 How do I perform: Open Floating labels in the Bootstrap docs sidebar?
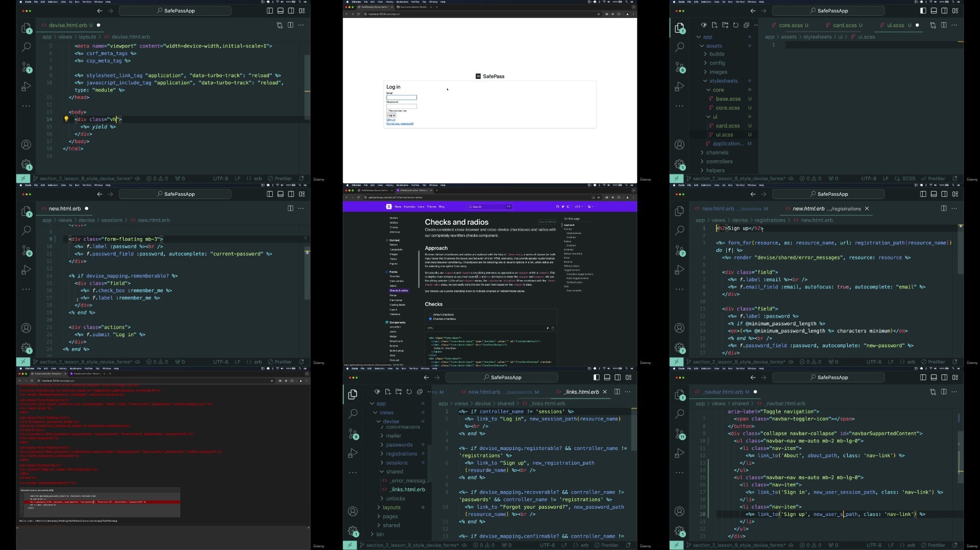[x=397, y=305]
